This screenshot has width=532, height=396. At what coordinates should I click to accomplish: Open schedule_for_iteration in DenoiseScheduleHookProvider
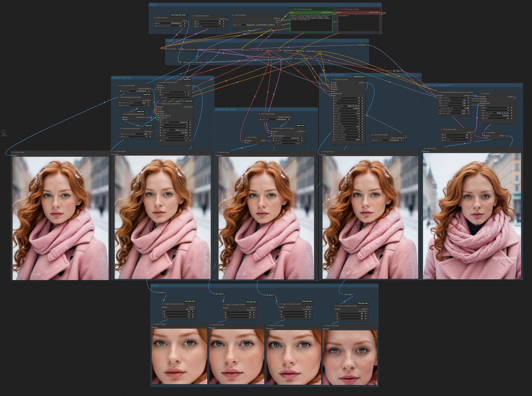point(134,103)
